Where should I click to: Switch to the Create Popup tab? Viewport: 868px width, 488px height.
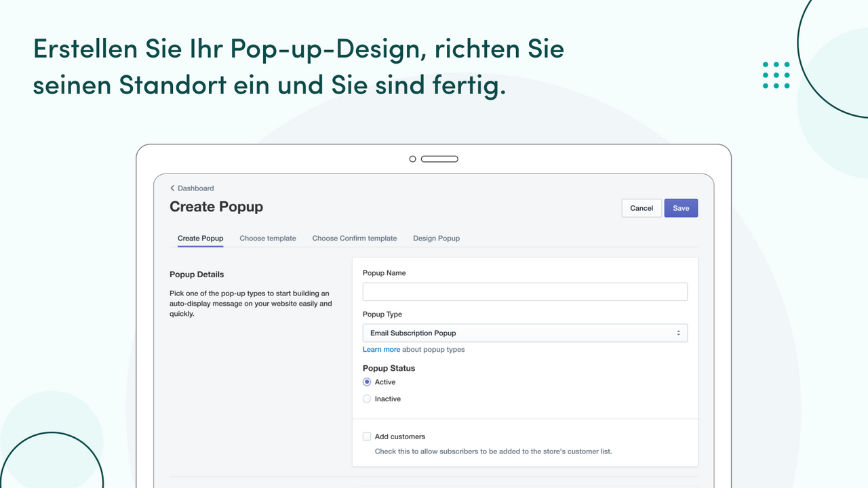pyautogui.click(x=201, y=239)
